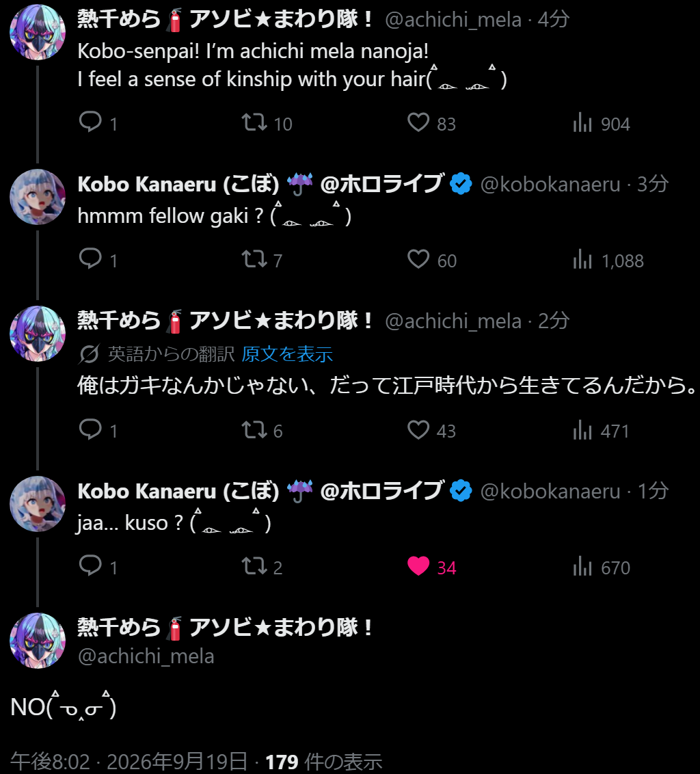Open achichi mela avatar on the top tweet
Screen dimensions: 700x774
coord(38,32)
